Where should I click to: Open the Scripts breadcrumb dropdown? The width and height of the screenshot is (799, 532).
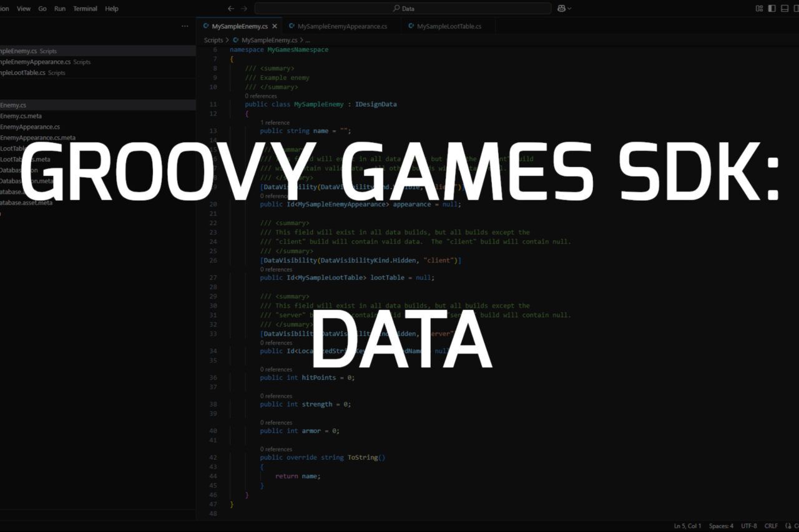tap(213, 39)
